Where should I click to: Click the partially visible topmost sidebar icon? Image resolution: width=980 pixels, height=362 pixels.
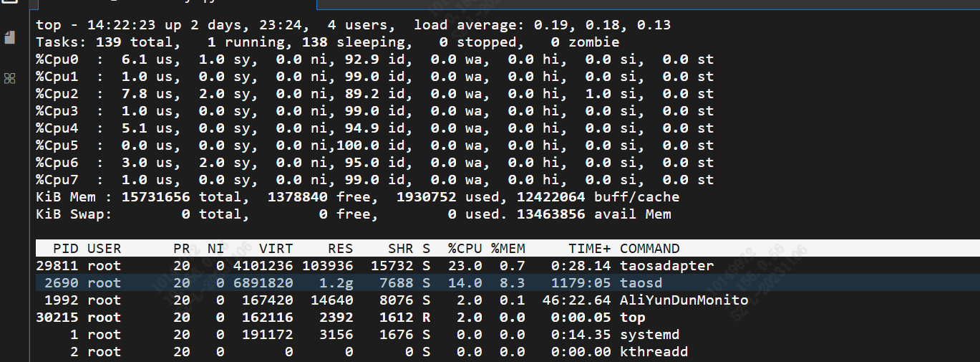(x=10, y=3)
